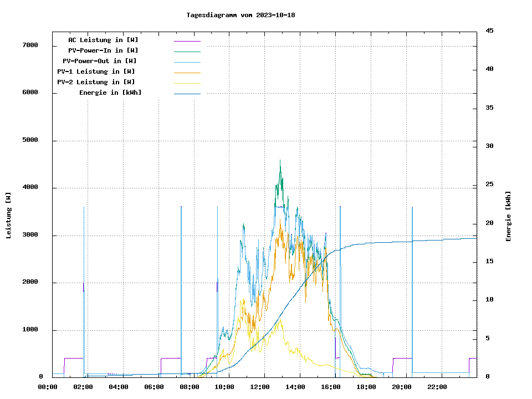532x399 pixels.
Task: Click the 3000 tick label on left axis
Action: pos(30,235)
